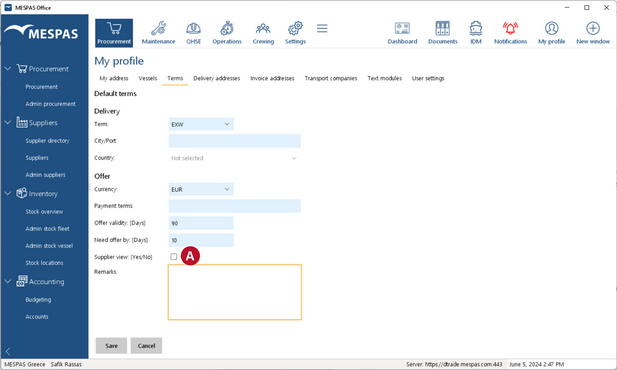Switch to the User settings tab
The height and width of the screenshot is (370, 617).
428,78
